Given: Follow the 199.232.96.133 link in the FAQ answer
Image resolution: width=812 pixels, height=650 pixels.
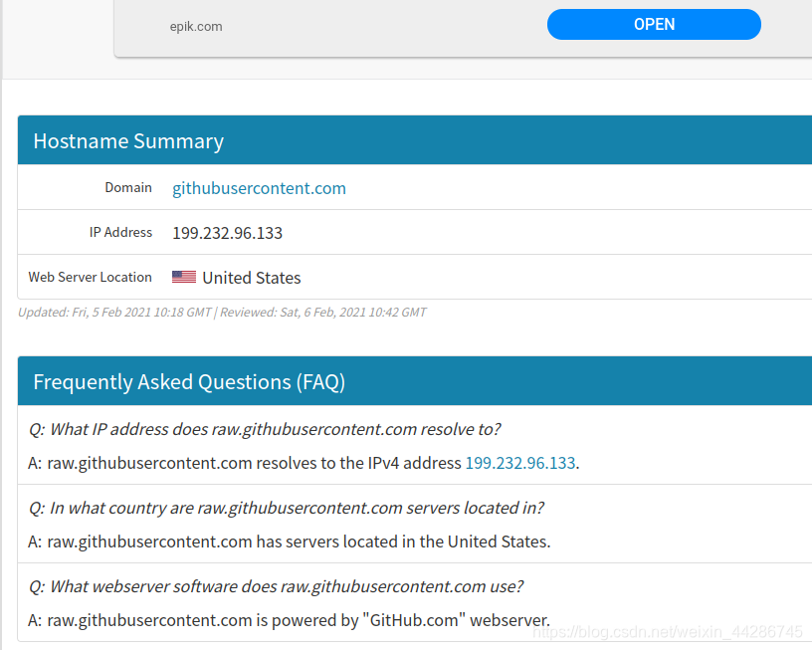Looking at the screenshot, I should (x=519, y=463).
